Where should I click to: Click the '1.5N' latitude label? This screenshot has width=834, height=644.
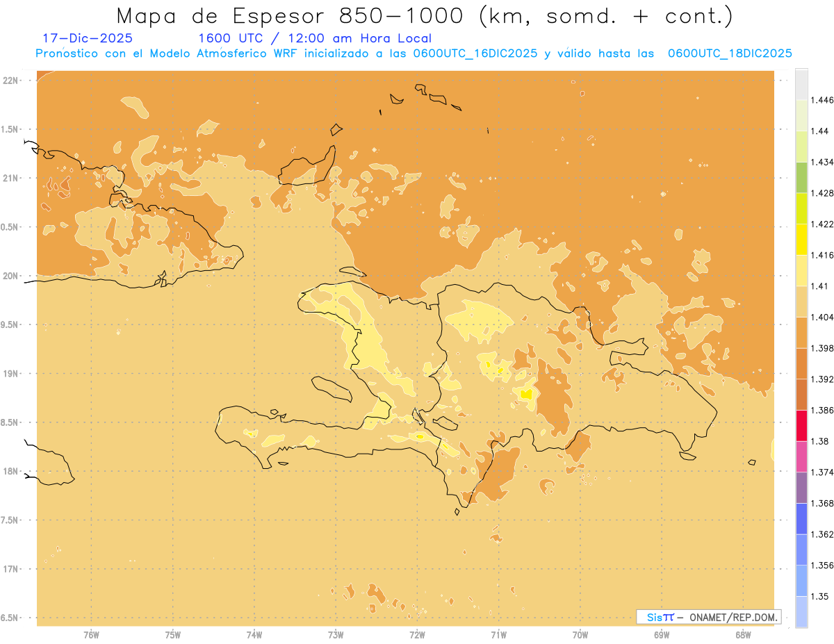point(10,129)
